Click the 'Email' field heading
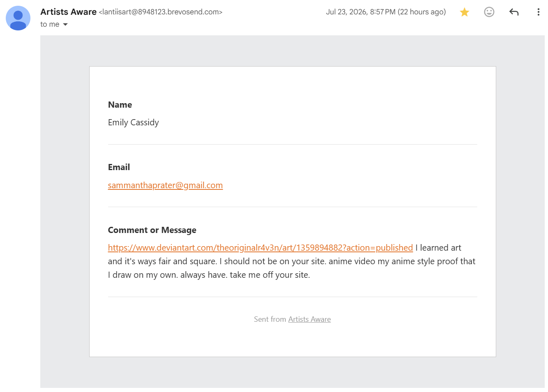 119,167
